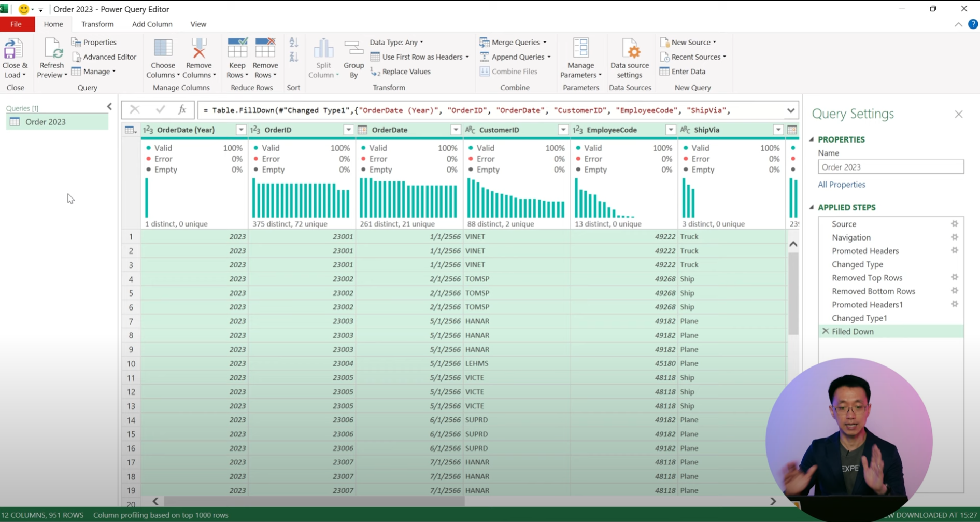Open the OrderID column filter dropdown
980x522 pixels.
(348, 130)
